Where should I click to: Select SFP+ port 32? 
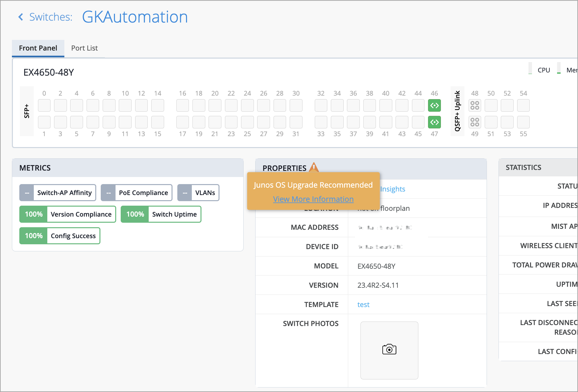coord(321,106)
